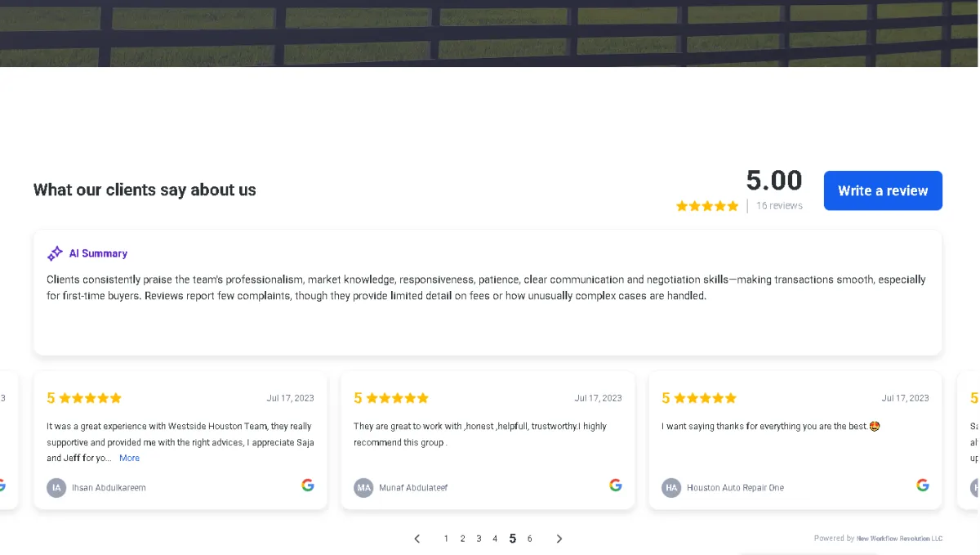Image resolution: width=980 pixels, height=555 pixels.
Task: Go to next reviews page arrow
Action: (559, 539)
